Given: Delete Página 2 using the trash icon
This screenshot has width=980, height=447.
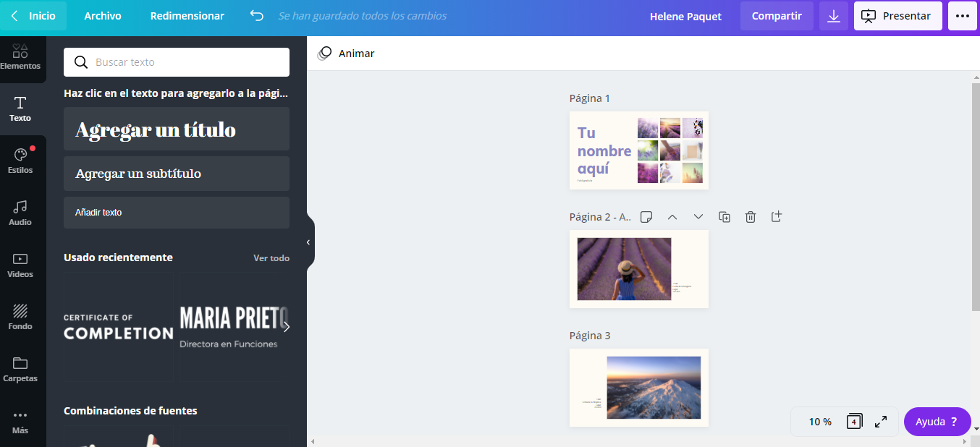Looking at the screenshot, I should click(x=751, y=216).
